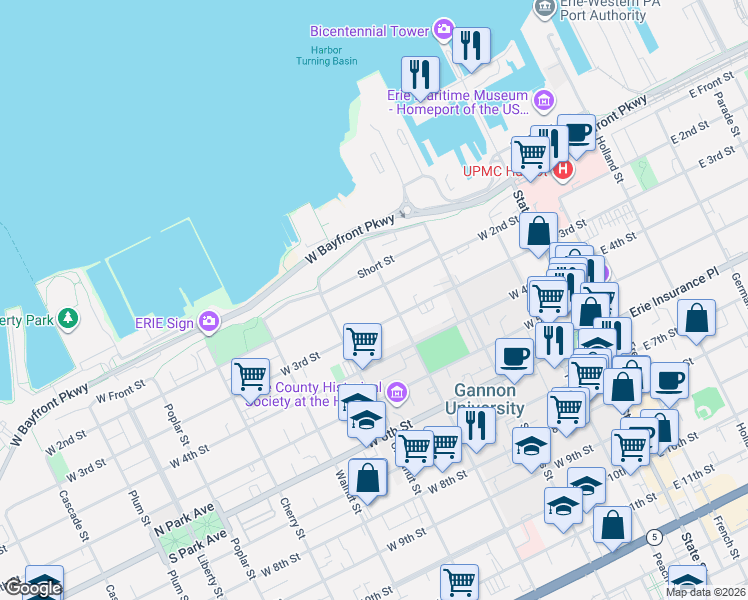Viewport: 748px width, 600px height.
Task: Open the Erie-Western PA Port Authority icon
Action: [x=544, y=8]
